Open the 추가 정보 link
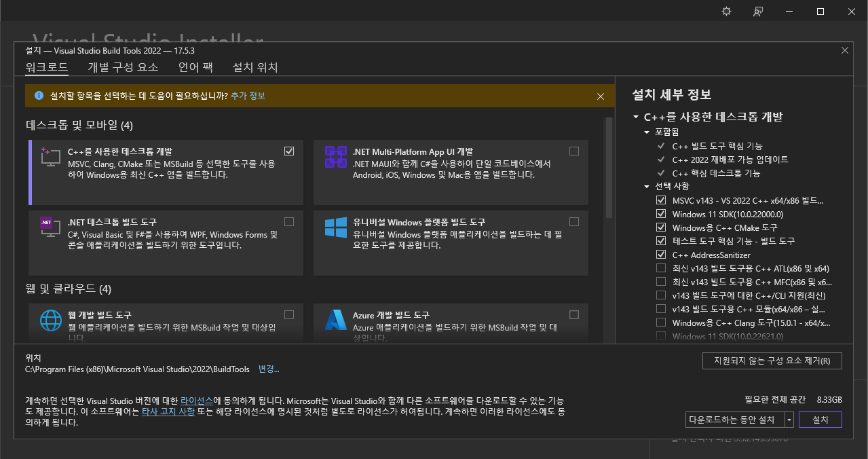868x459 pixels. (x=248, y=96)
